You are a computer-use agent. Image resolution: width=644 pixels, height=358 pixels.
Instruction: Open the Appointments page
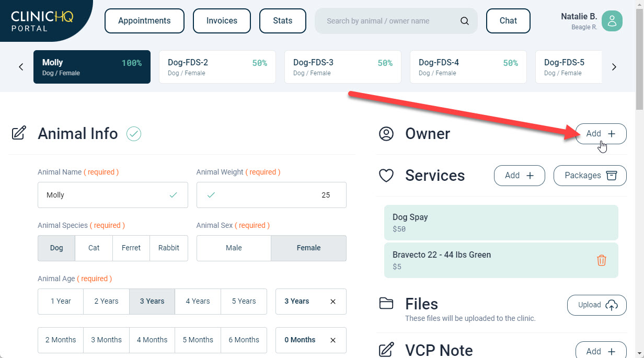pos(144,21)
